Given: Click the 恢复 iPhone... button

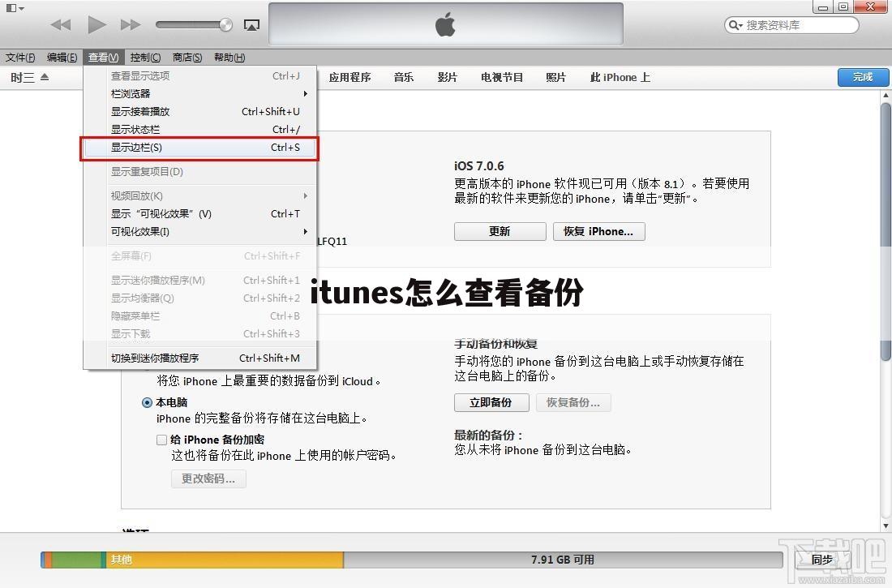Looking at the screenshot, I should [598, 232].
